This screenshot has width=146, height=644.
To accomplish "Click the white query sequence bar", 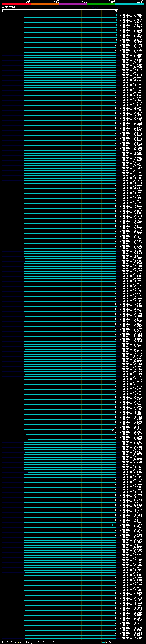I will point(60,9).
